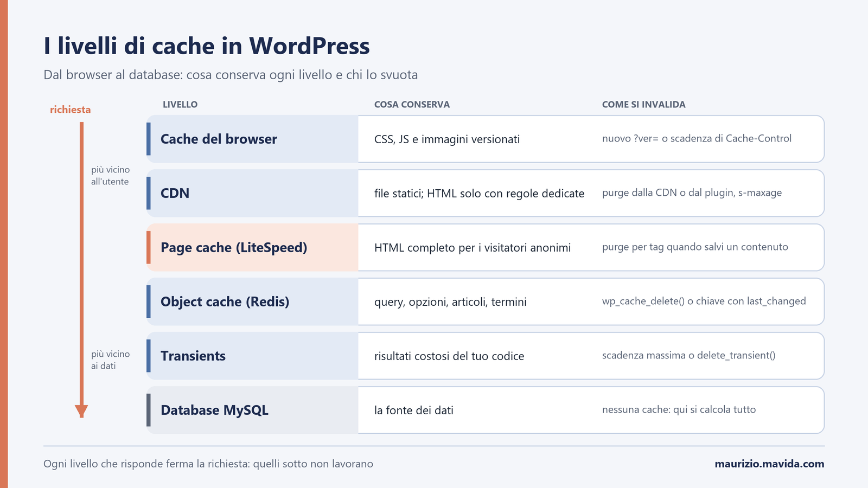Open the maurizio.mavida.com link
The image size is (868, 488).
(769, 464)
